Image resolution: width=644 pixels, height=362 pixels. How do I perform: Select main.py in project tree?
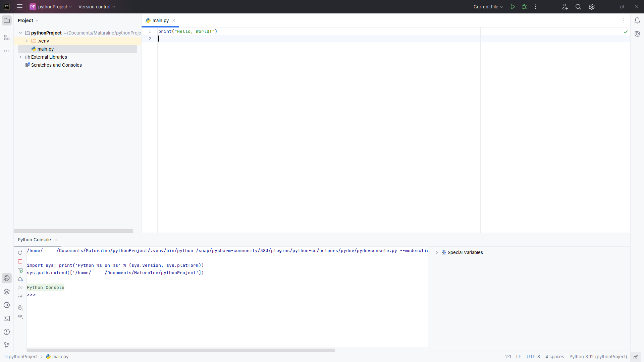[x=77, y=49]
